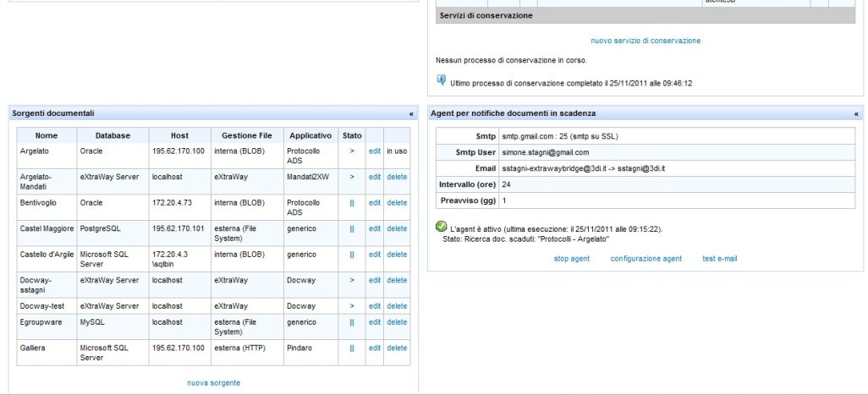Edit the Egroupware source

[375, 322]
